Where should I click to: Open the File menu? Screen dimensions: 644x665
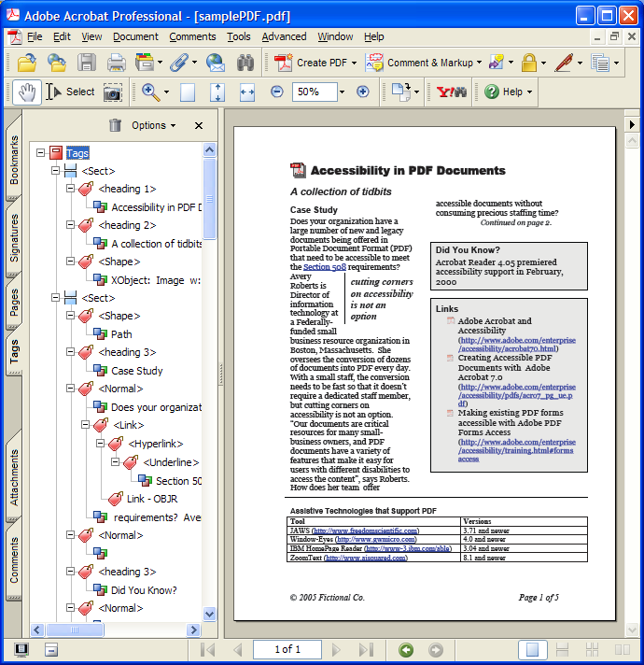point(35,37)
